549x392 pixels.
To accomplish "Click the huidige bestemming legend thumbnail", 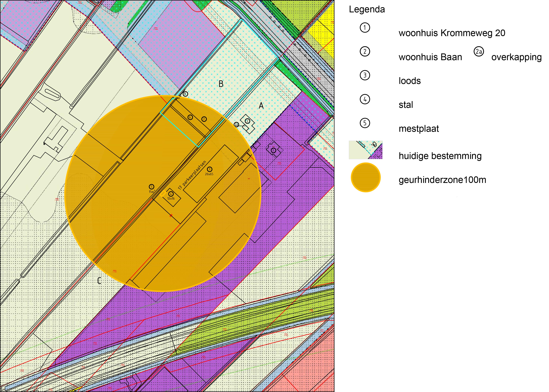I will [x=366, y=150].
